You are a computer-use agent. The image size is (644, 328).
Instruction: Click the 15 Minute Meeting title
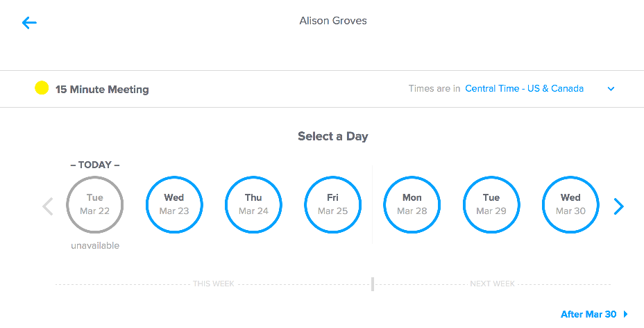[102, 89]
